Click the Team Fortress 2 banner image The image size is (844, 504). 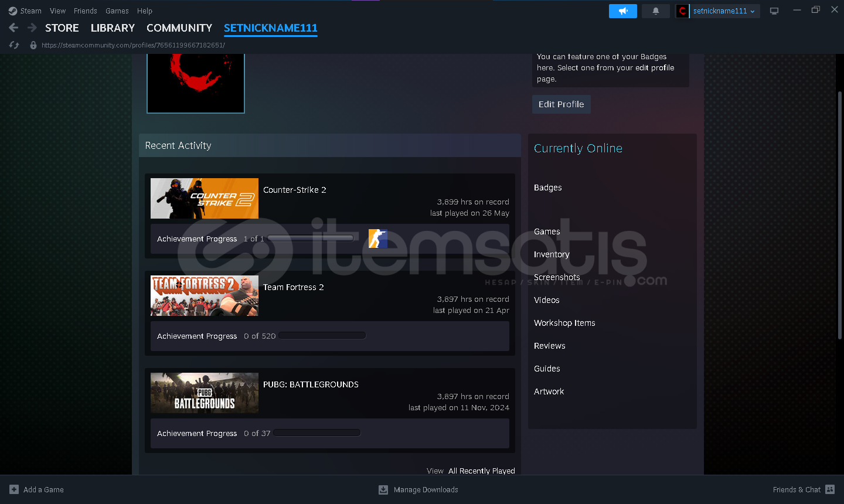(205, 295)
